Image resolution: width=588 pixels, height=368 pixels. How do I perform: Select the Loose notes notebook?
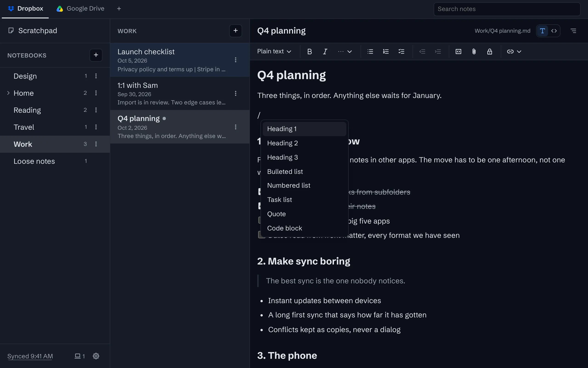coord(55,161)
